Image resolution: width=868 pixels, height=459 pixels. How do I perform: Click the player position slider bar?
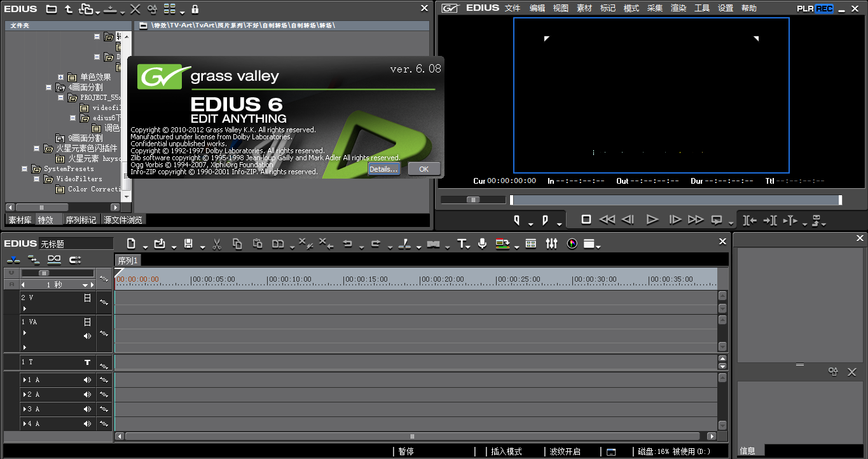[x=676, y=200]
